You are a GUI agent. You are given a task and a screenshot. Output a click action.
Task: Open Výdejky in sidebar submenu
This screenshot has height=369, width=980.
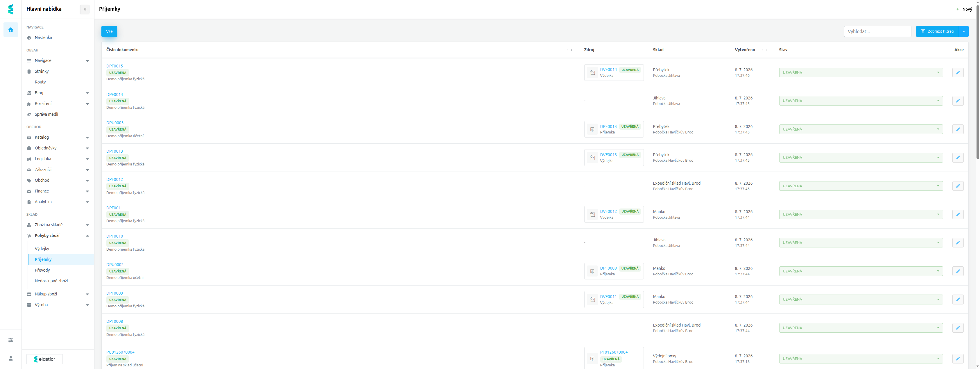(42, 249)
